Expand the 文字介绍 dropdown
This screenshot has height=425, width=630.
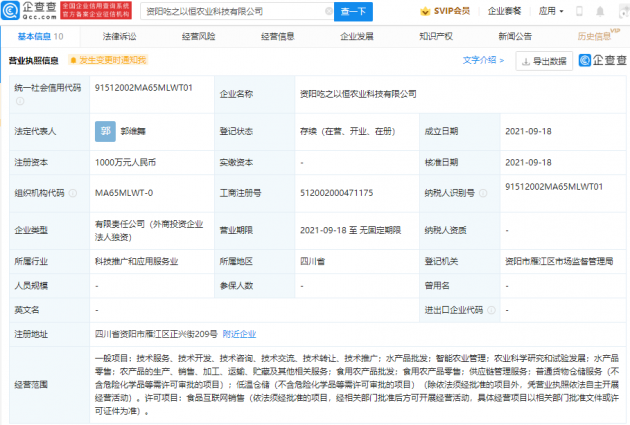point(484,60)
